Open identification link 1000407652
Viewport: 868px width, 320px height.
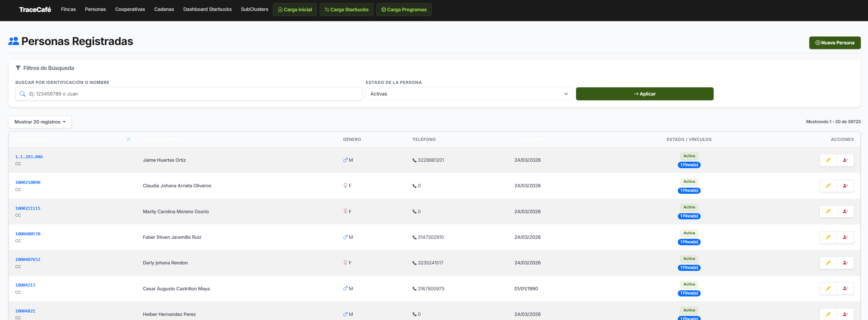click(x=28, y=259)
